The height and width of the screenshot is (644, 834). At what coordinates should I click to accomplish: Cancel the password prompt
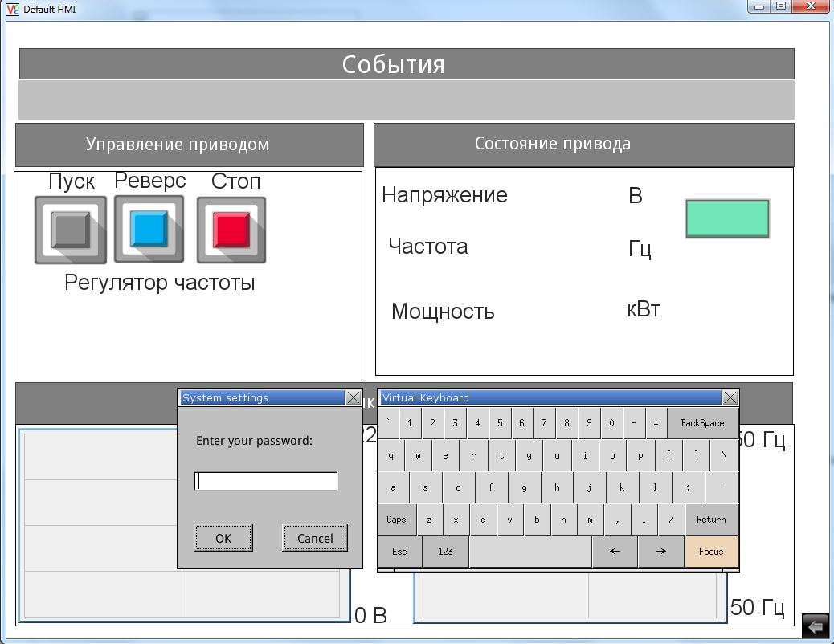(x=314, y=538)
